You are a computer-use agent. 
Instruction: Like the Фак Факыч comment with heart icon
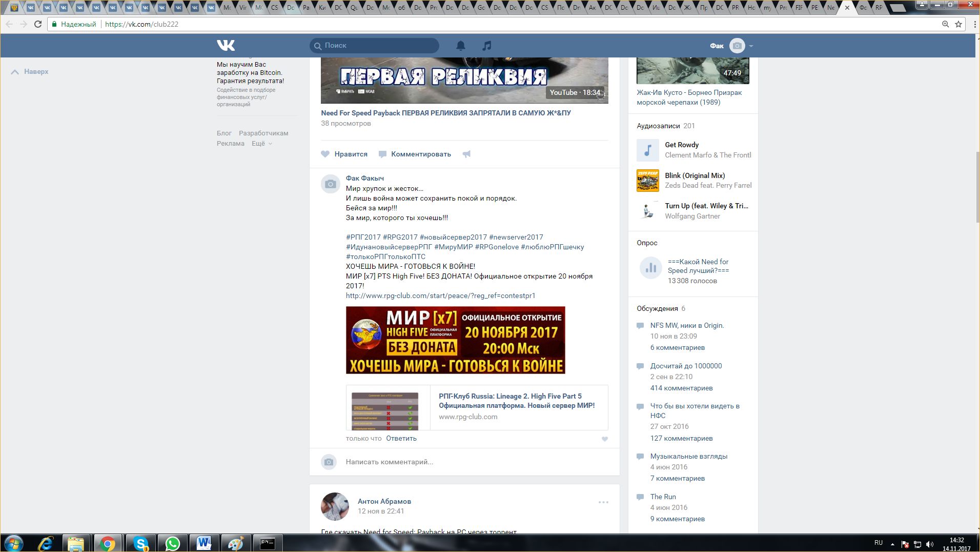coord(605,439)
